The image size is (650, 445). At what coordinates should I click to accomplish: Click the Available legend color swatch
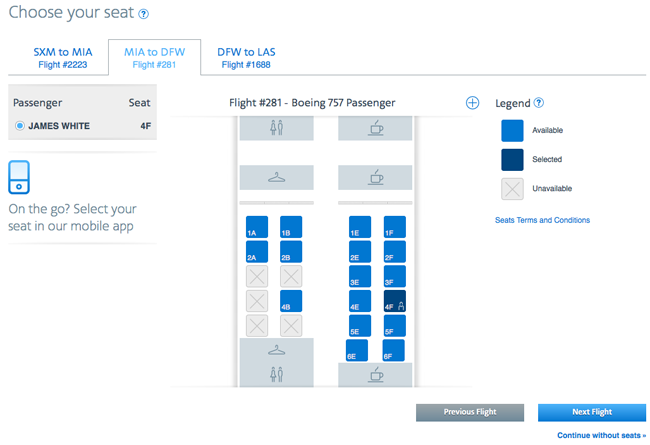pyautogui.click(x=512, y=131)
